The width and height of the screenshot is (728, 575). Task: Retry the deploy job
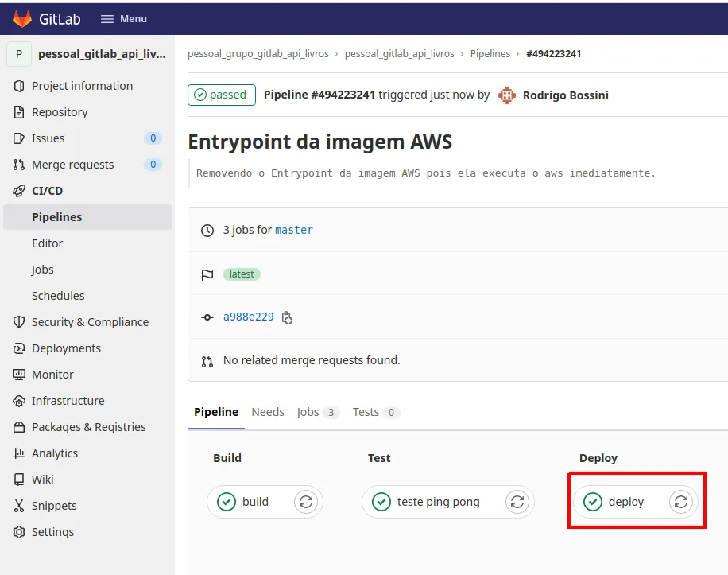[x=681, y=502]
